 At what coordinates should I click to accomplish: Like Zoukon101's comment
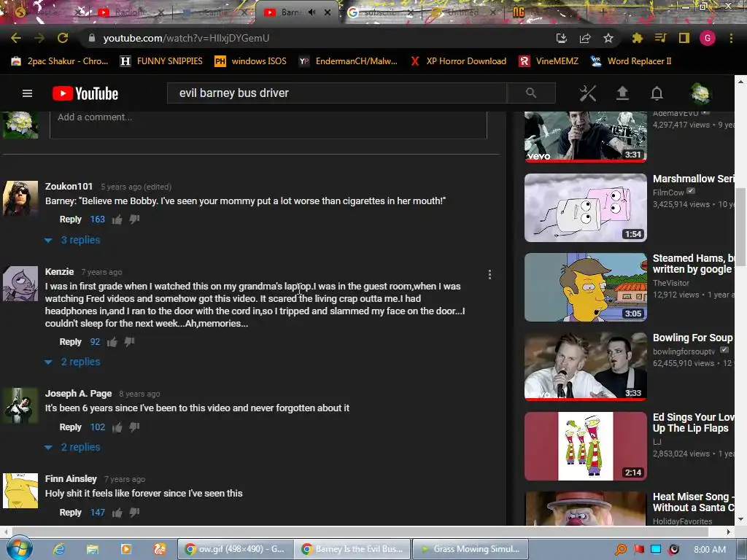coord(117,219)
